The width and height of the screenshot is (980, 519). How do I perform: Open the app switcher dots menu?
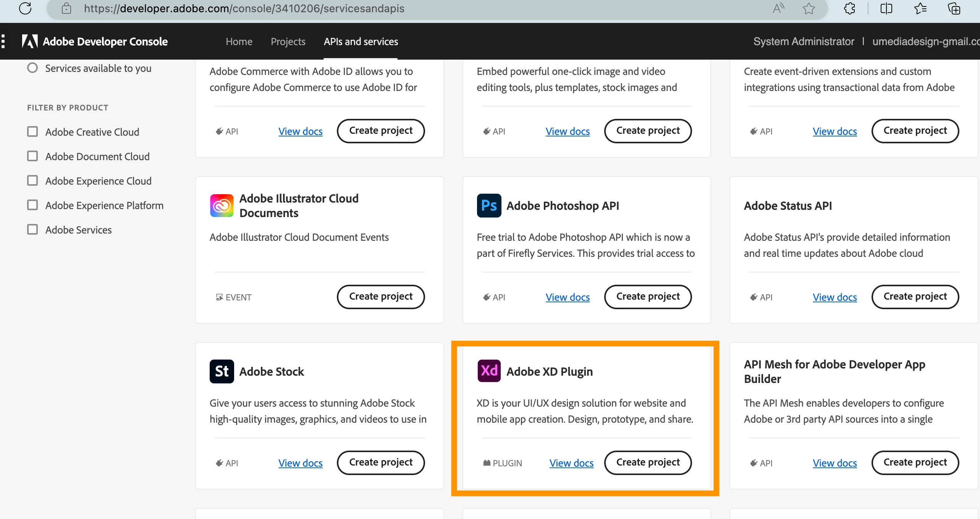(3, 41)
